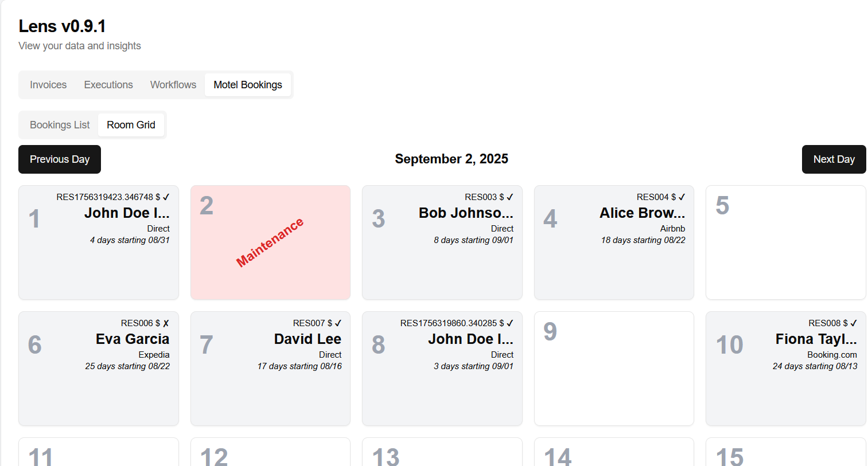
Task: Click the room 15 card
Action: click(x=785, y=453)
